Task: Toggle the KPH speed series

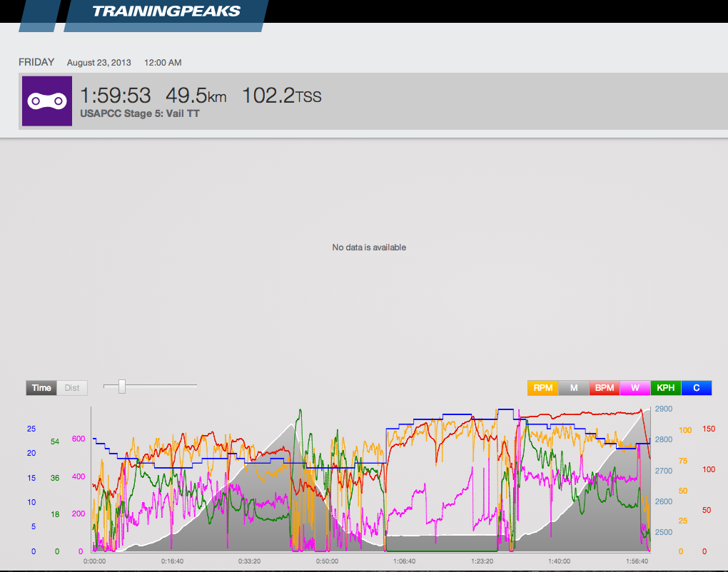Action: pos(665,388)
